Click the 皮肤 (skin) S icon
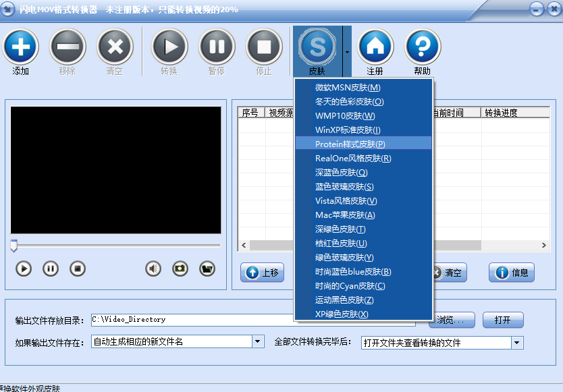563x392 pixels. pos(317,47)
